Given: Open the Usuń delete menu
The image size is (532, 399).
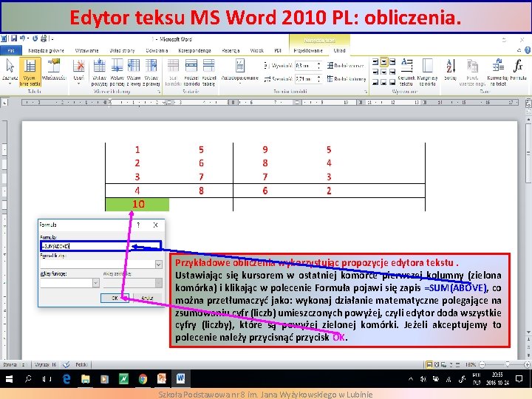Looking at the screenshot, I should click(x=79, y=71).
